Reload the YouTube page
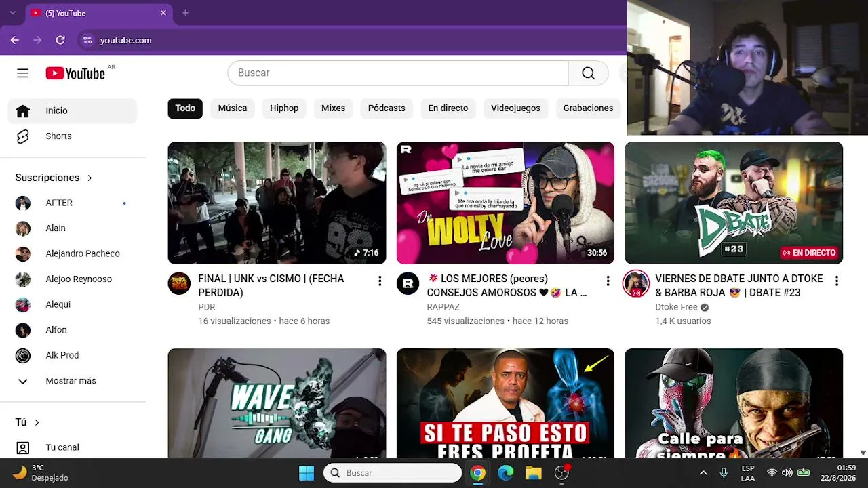The height and width of the screenshot is (488, 868). click(60, 40)
